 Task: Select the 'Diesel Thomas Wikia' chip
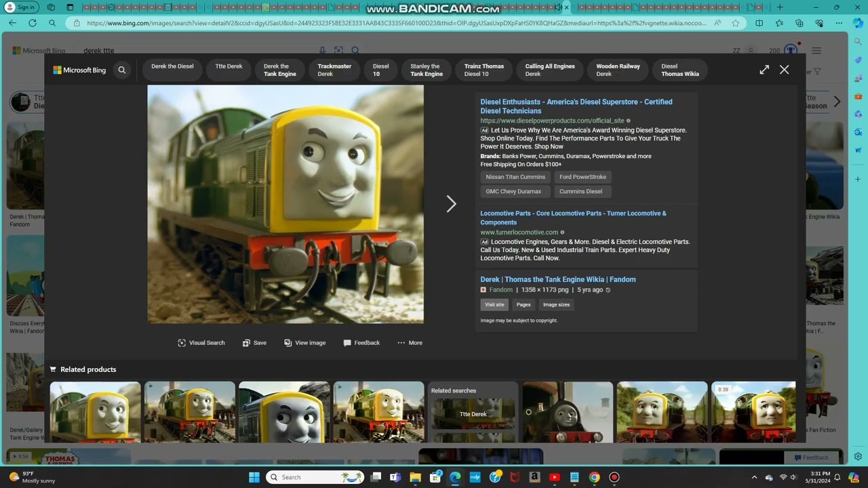(679, 70)
